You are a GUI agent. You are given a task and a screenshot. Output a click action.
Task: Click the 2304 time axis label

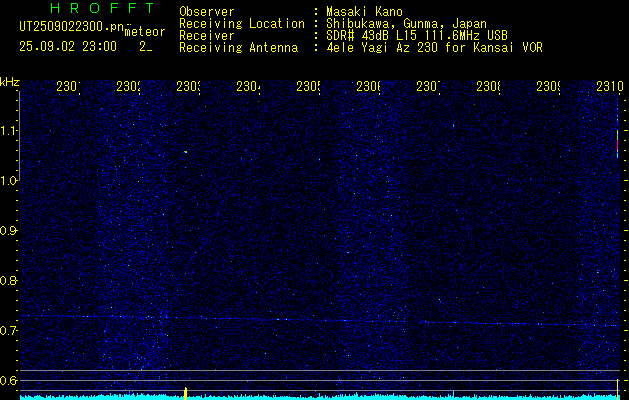point(248,86)
